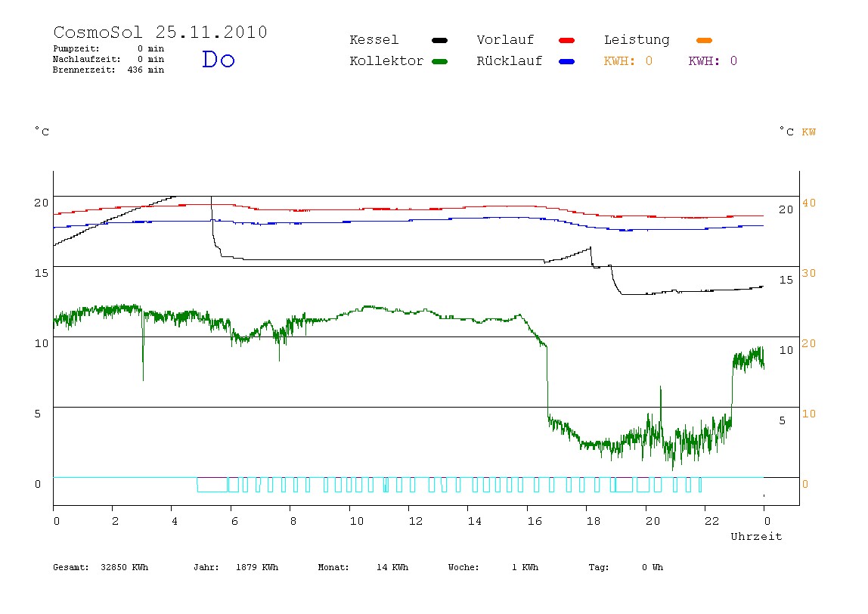Image resolution: width=868 pixels, height=614 pixels.
Task: Click the 'Tag:' label
Action: [598, 567]
